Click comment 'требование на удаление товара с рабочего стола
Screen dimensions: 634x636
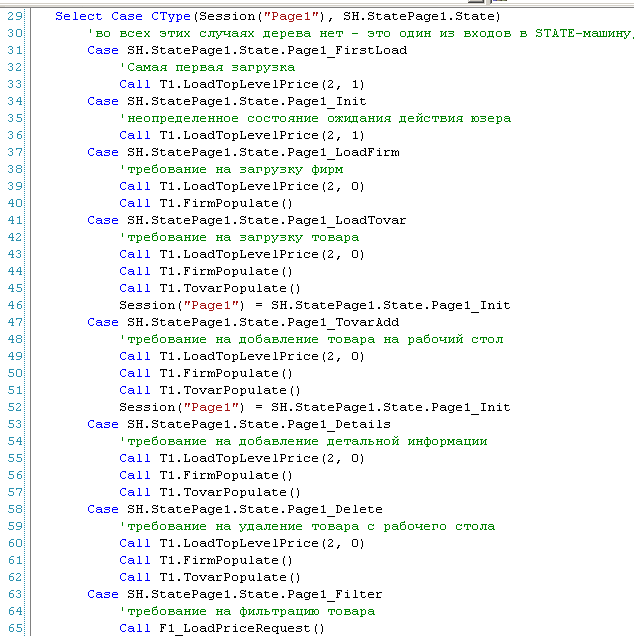(307, 526)
